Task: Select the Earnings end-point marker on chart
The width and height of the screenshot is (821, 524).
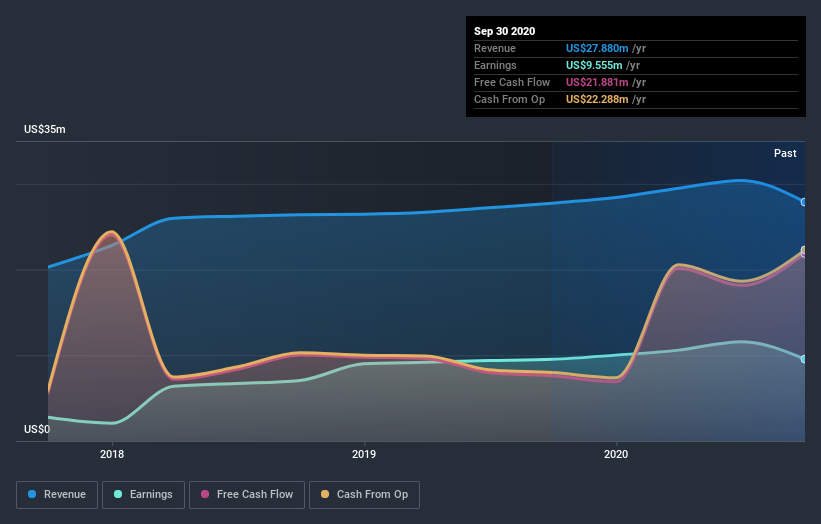Action: (804, 359)
